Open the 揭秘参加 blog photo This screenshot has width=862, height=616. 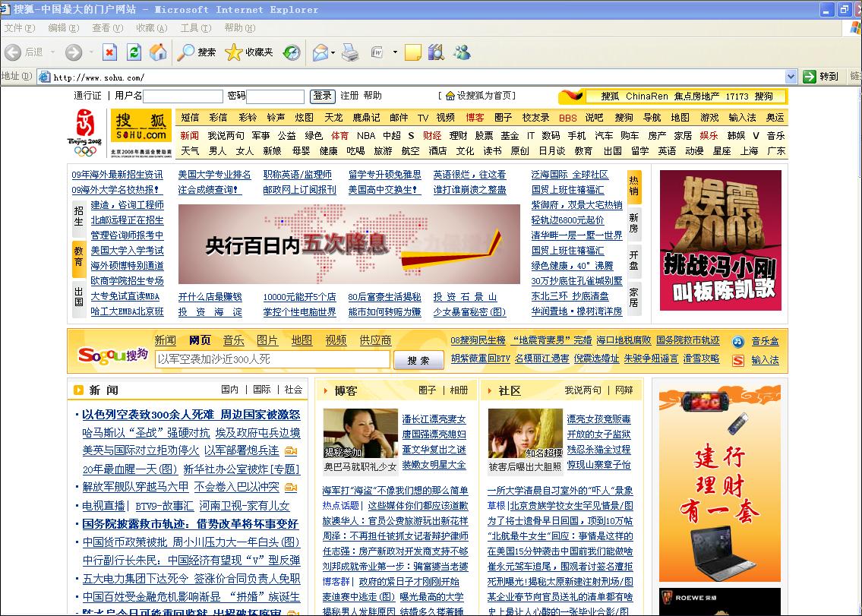361,434
